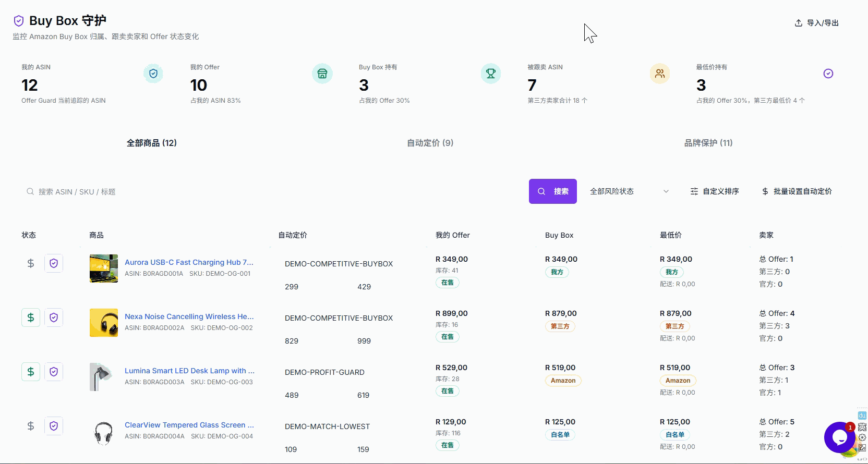Click the 在售 status badge for R 899,00 offer
Screen dimensions: 868x464
(448, 337)
